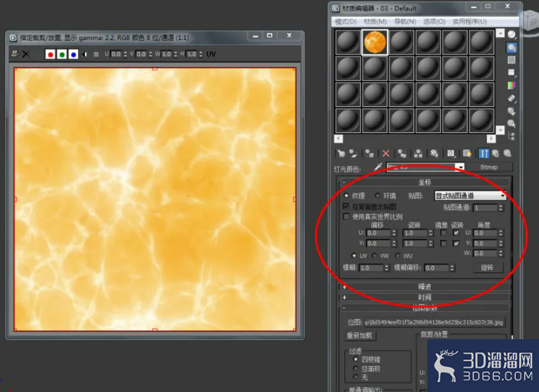Image resolution: width=539 pixels, height=392 pixels.
Task: Toggle the green channel button
Action: point(62,54)
